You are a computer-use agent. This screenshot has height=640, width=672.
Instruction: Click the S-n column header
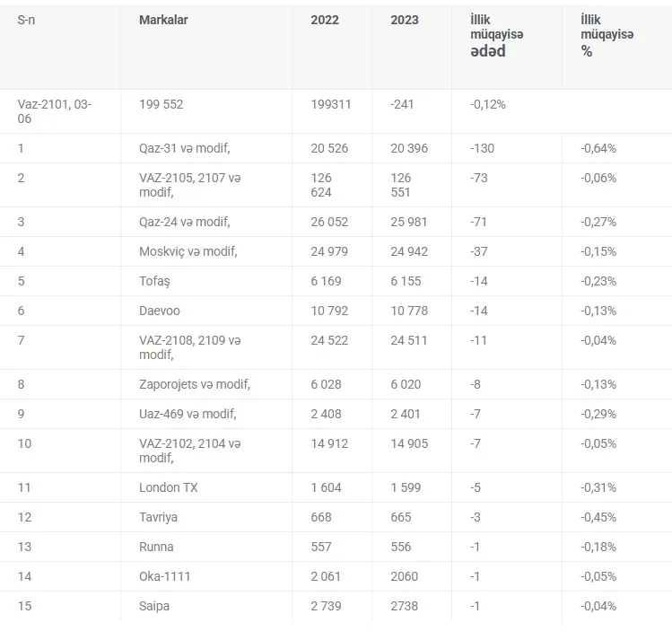[x=28, y=20]
